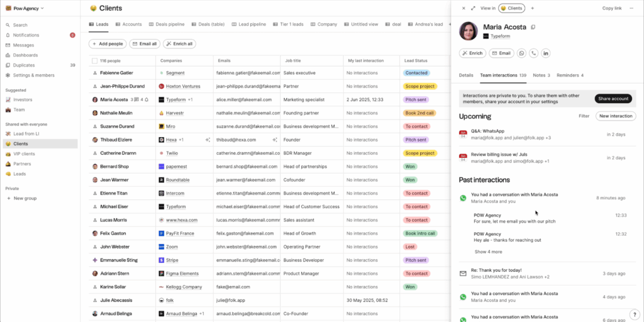Open Maria Acosta's LinkedIn icon button
This screenshot has height=322, width=644.
545,53
